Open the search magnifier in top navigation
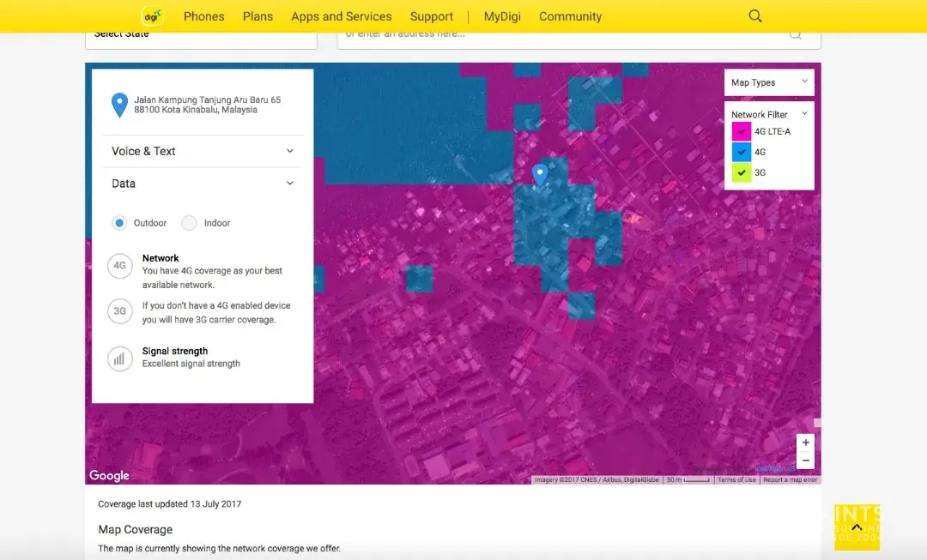Screen dimensions: 927x560 pos(755,16)
